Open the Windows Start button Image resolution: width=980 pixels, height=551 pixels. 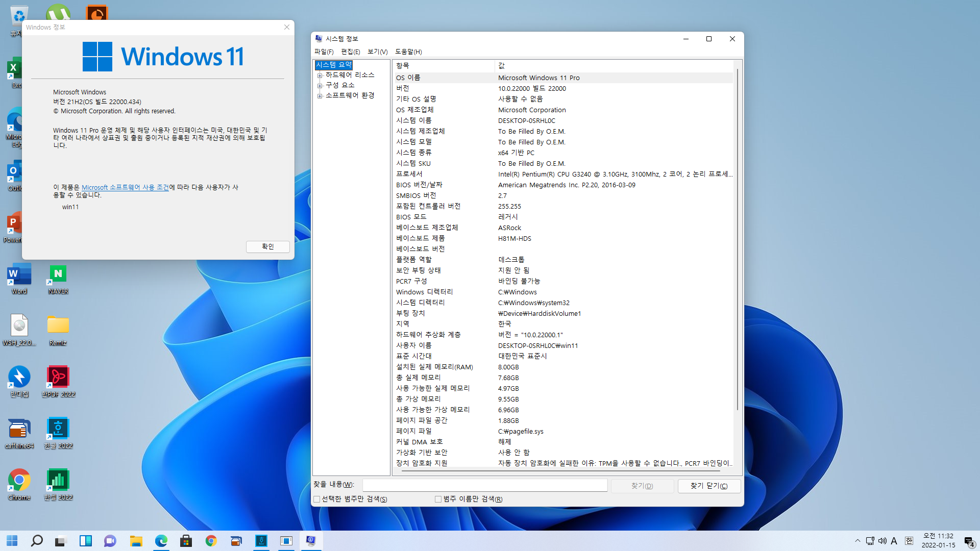[12, 541]
